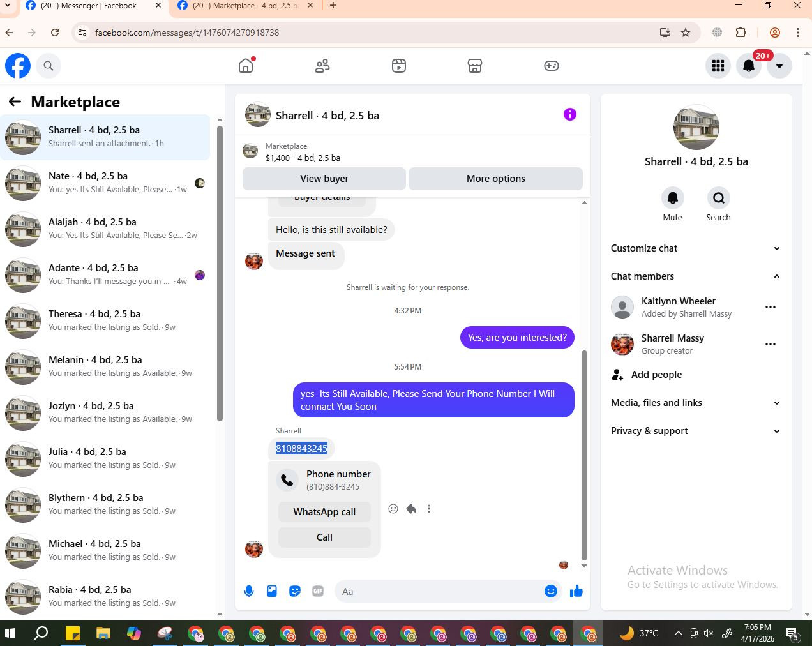Open a new browser tab

click(x=333, y=6)
